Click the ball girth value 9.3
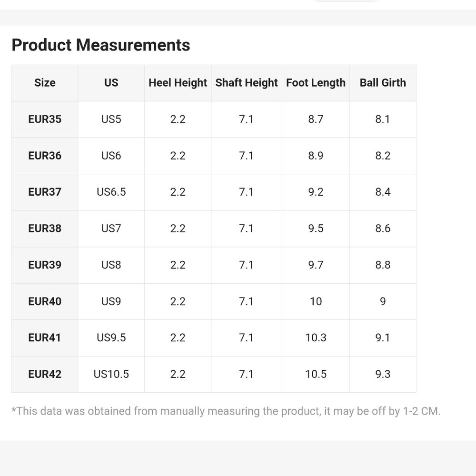Viewport: 476px width, 476px height. (383, 374)
